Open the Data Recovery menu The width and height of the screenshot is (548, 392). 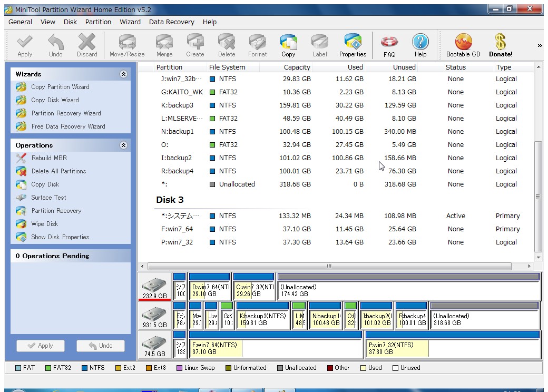click(x=172, y=22)
